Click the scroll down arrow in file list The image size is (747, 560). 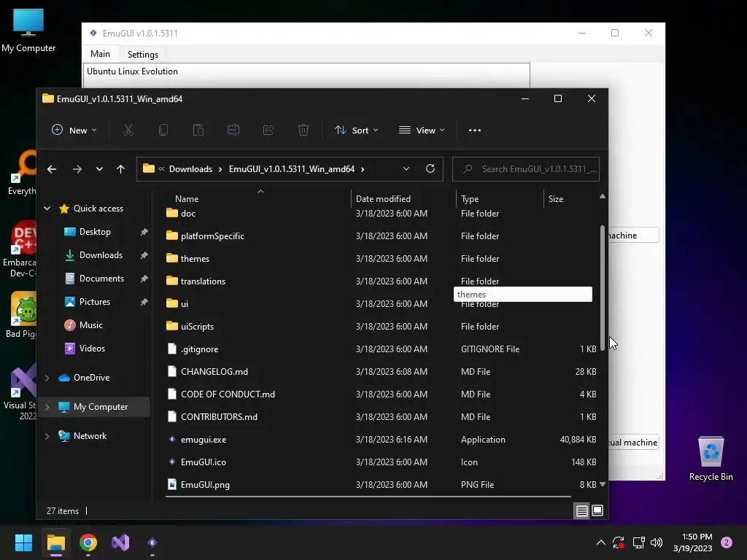tap(602, 484)
